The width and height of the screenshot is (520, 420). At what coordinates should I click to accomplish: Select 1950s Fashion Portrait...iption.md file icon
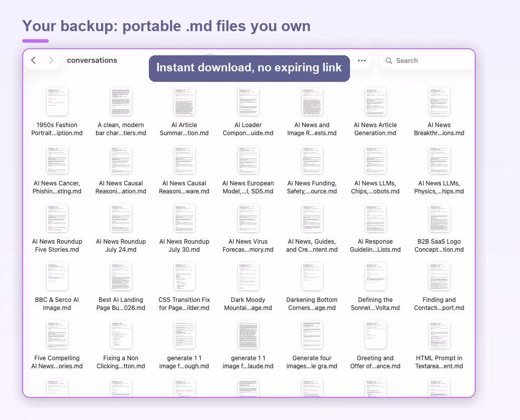click(57, 101)
